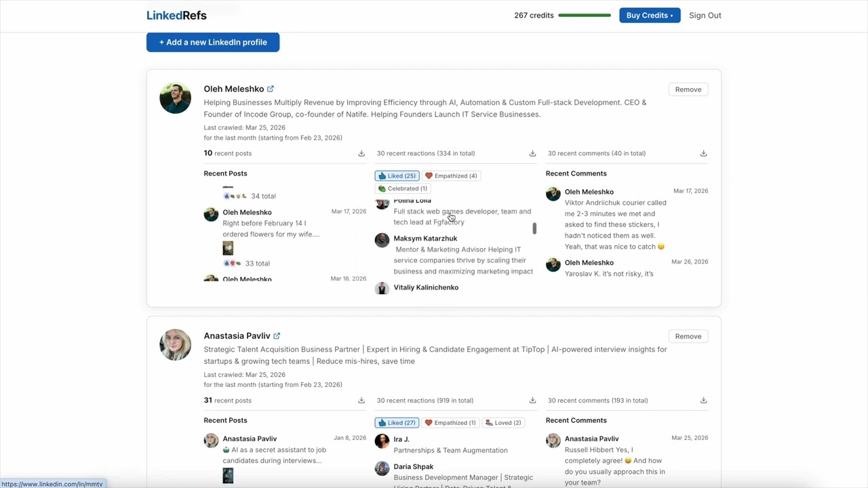Click Oleh Meleshko's profile avatar

pos(175,98)
